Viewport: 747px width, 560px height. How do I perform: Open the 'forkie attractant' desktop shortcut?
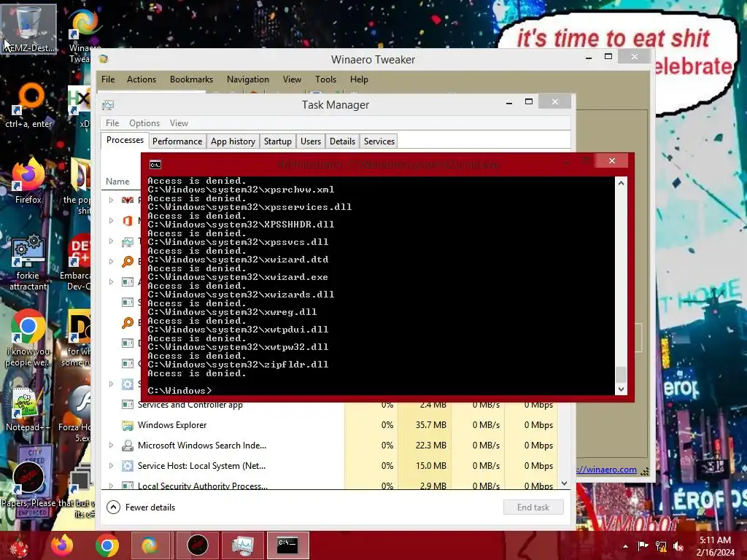pyautogui.click(x=28, y=262)
